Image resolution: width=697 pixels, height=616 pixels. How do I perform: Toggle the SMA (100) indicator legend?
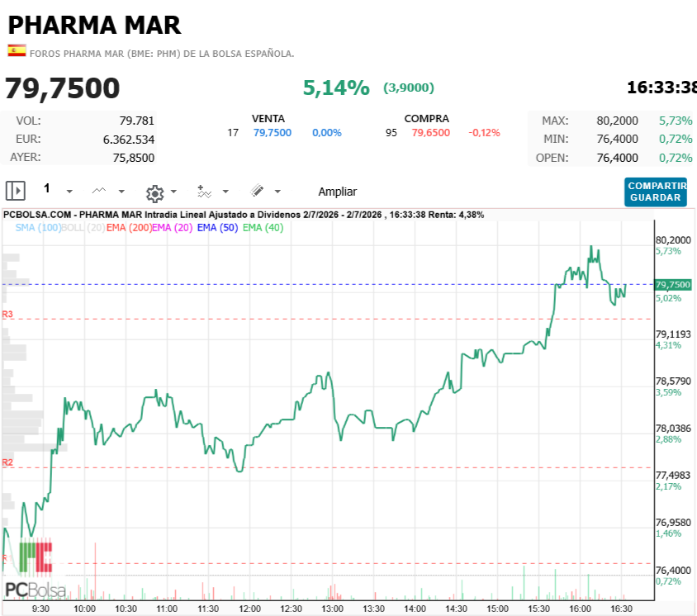pyautogui.click(x=38, y=228)
